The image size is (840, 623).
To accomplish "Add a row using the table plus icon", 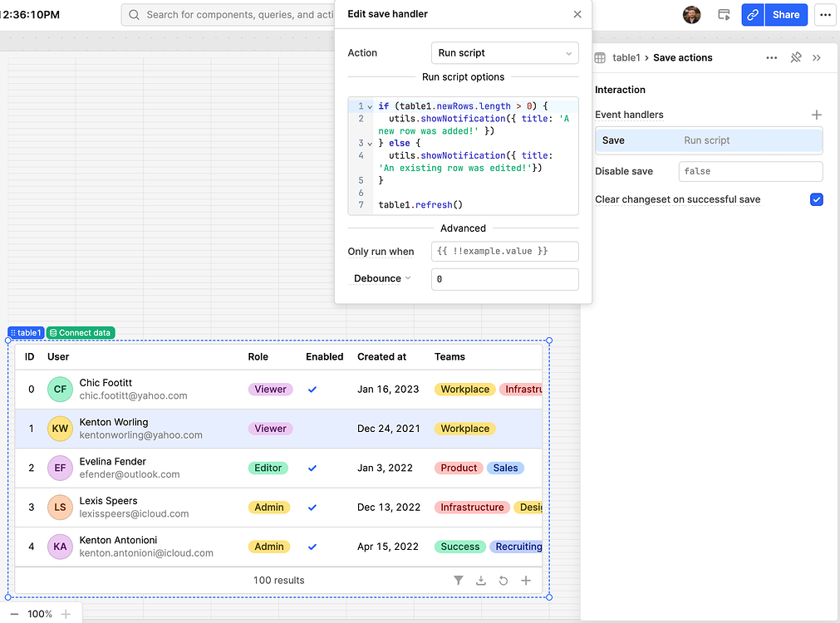I will tap(526, 580).
